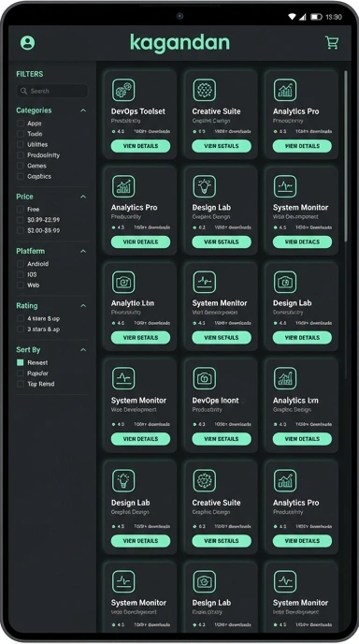
Task: Uncheck the Newest sort option
Action: 21,362
